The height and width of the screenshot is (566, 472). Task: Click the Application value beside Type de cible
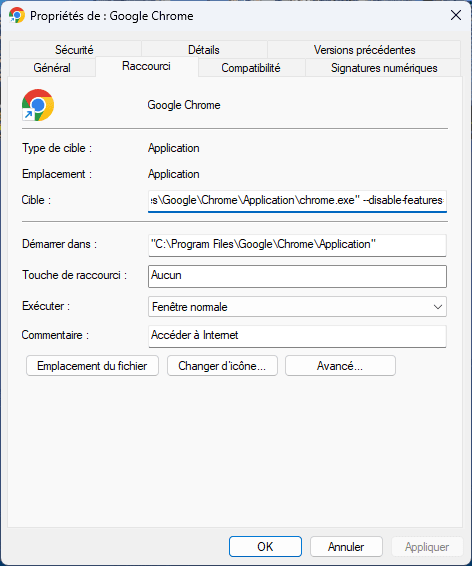click(174, 148)
